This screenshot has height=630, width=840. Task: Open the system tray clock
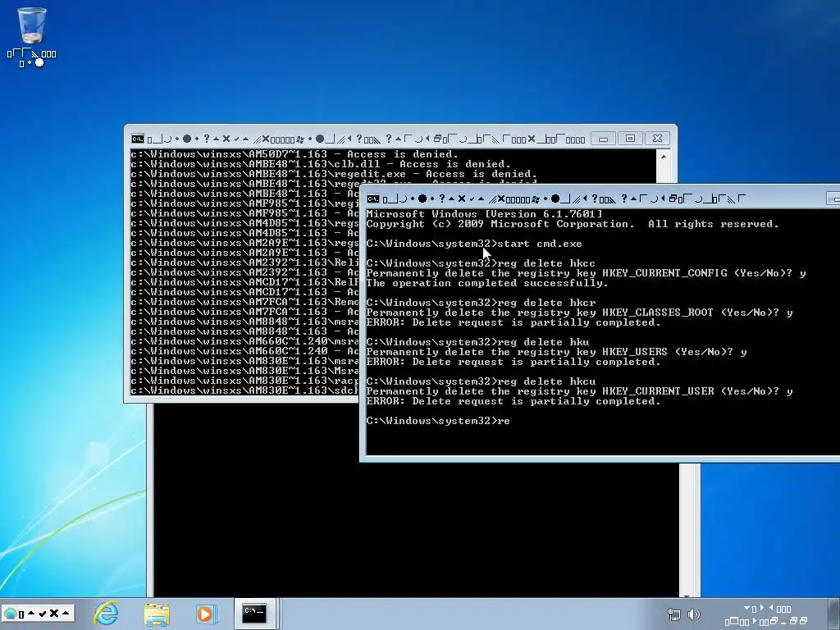tap(767, 615)
